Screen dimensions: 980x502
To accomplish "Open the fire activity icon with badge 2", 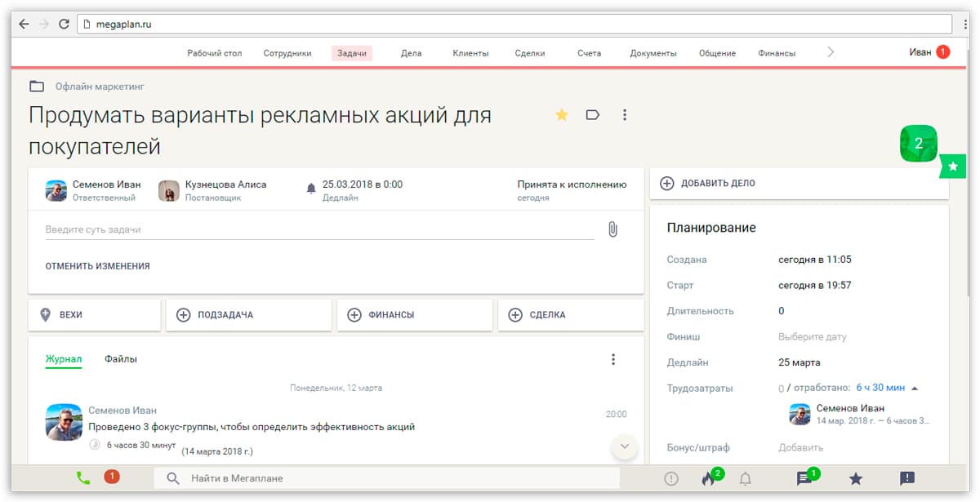I will (x=710, y=478).
